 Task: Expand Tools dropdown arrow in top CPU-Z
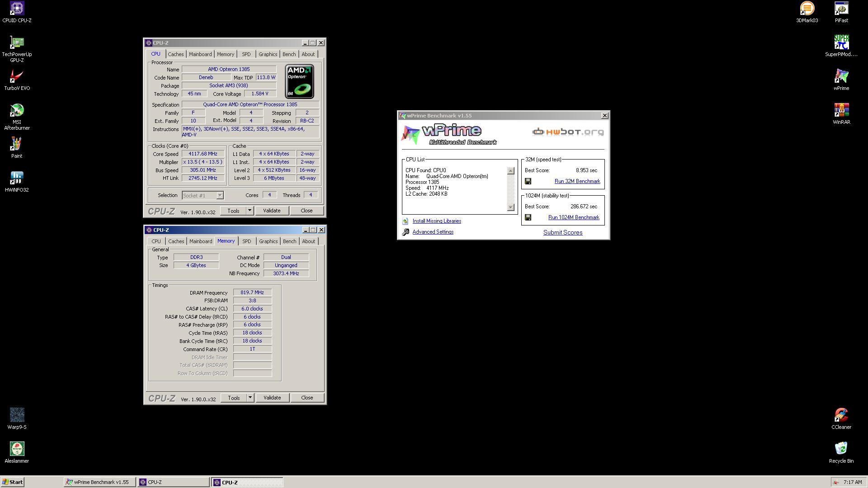(250, 211)
